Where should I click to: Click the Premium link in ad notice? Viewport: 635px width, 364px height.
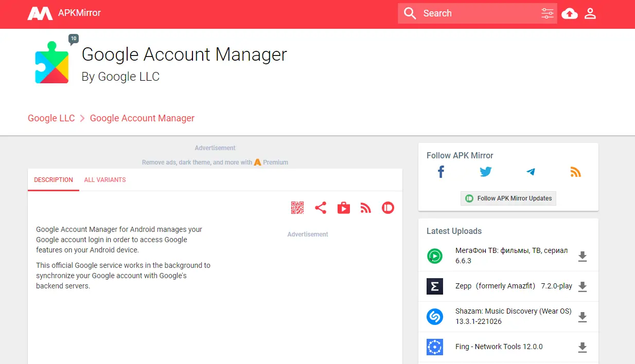coord(275,162)
